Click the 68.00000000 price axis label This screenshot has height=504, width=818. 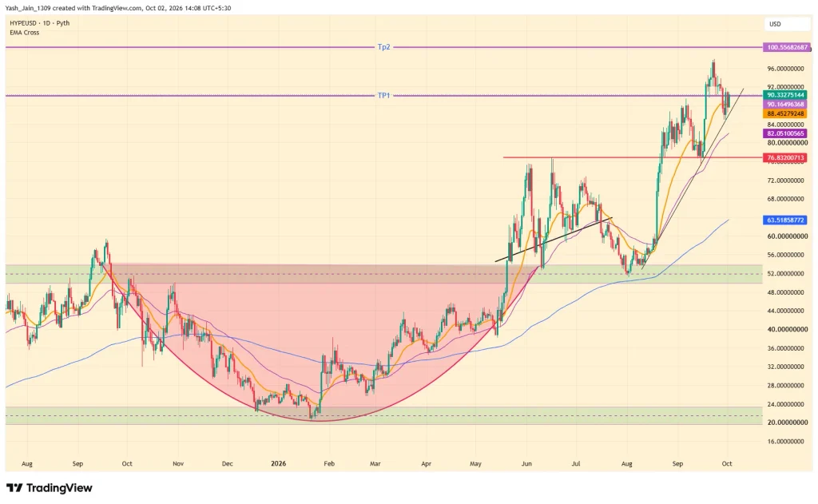[785, 199]
